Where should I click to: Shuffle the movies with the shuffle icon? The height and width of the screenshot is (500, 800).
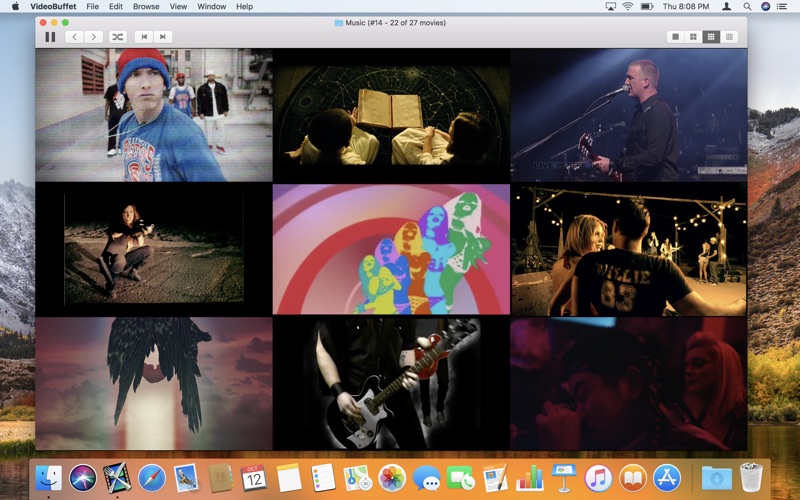pyautogui.click(x=118, y=37)
